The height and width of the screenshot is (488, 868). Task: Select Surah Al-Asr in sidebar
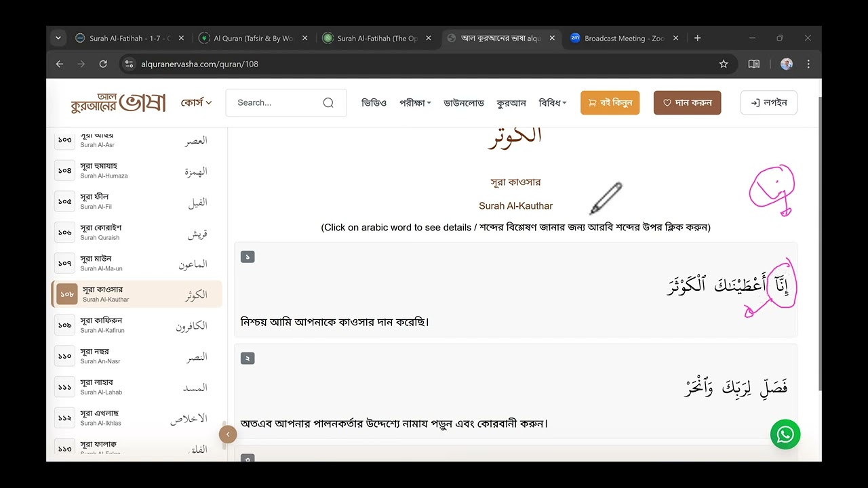136,140
